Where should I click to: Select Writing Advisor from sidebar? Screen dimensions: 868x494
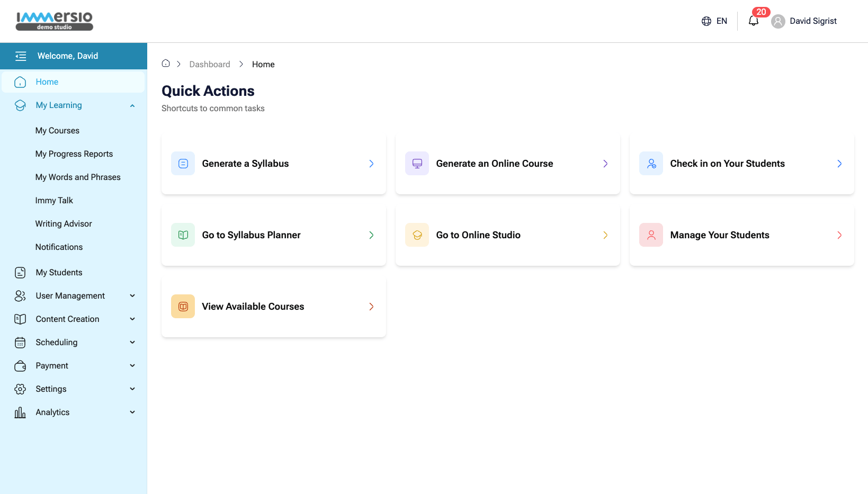point(64,224)
